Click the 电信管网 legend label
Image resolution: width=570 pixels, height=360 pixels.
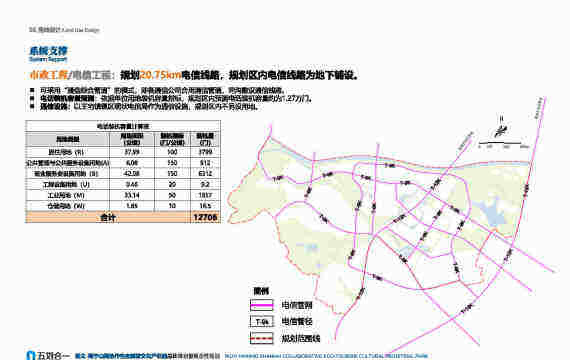pos(297,305)
